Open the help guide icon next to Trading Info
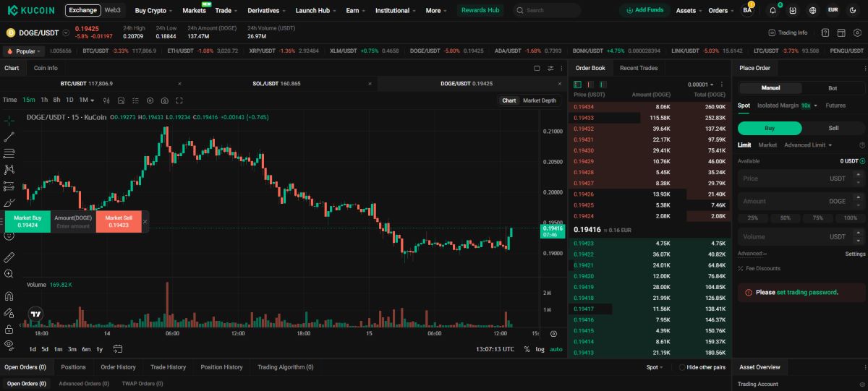Image resolution: width=868 pixels, height=391 pixels. pyautogui.click(x=825, y=33)
